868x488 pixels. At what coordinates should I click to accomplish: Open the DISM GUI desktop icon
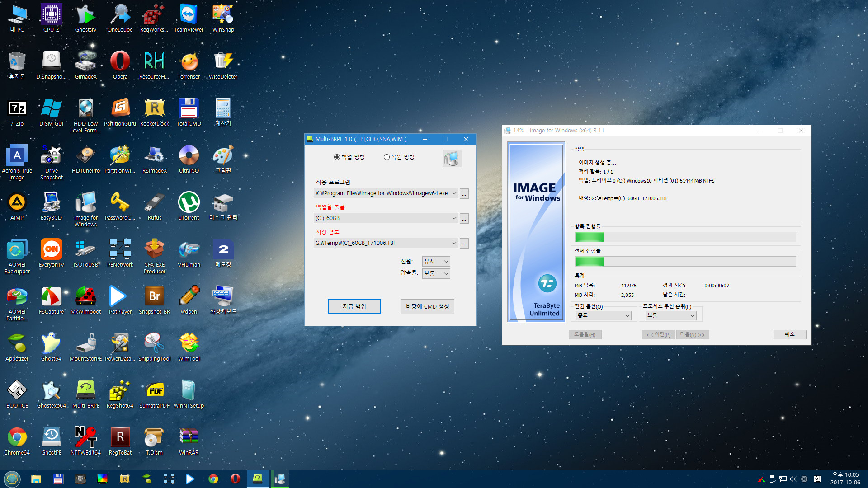52,112
